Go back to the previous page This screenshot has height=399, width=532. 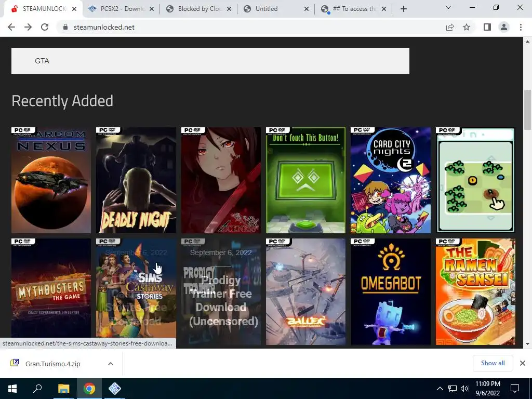[11, 27]
